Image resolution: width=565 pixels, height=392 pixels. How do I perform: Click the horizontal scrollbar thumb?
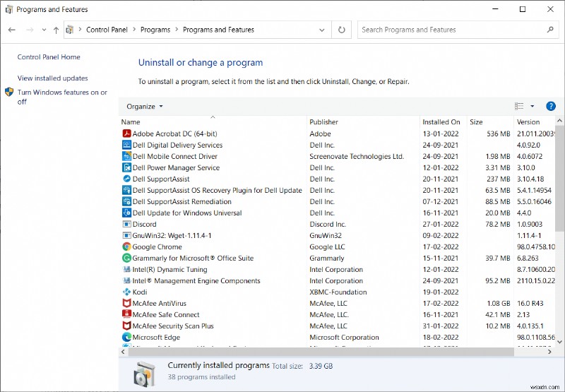[x=321, y=352]
